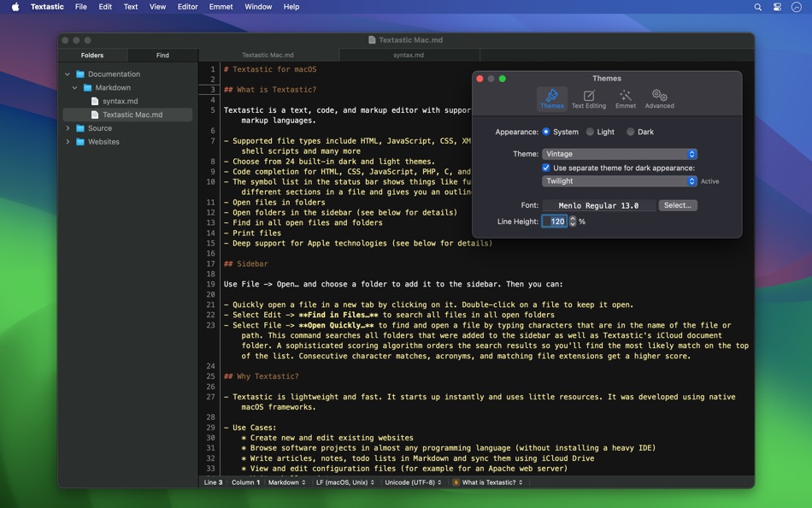Image resolution: width=812 pixels, height=508 pixels.
Task: Open the Apple menu
Action: point(15,7)
